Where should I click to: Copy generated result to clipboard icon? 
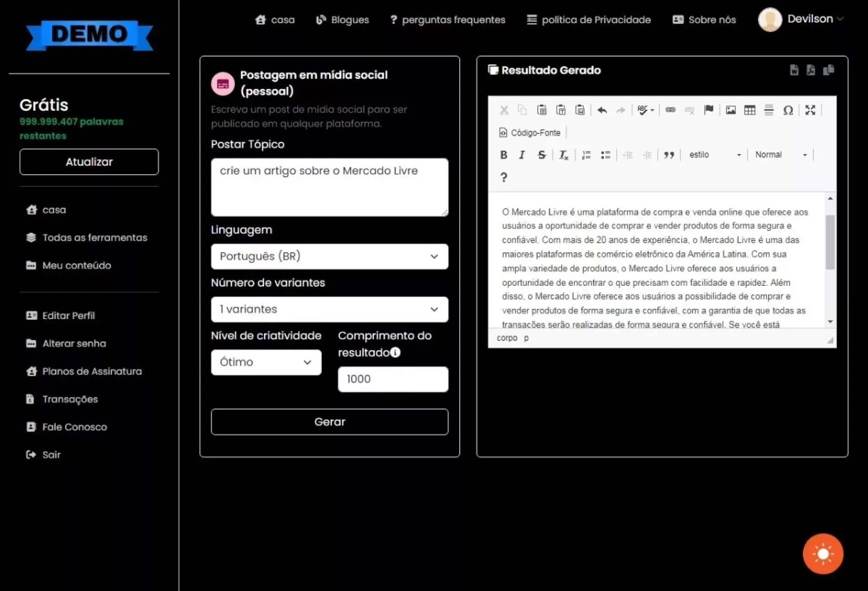click(x=828, y=70)
